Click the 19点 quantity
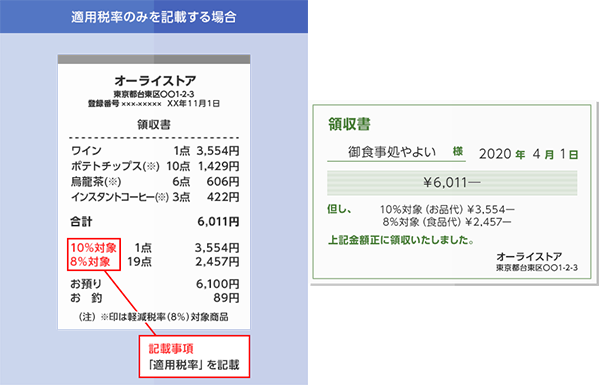Viewport: 600px width, 385px height. (139, 262)
